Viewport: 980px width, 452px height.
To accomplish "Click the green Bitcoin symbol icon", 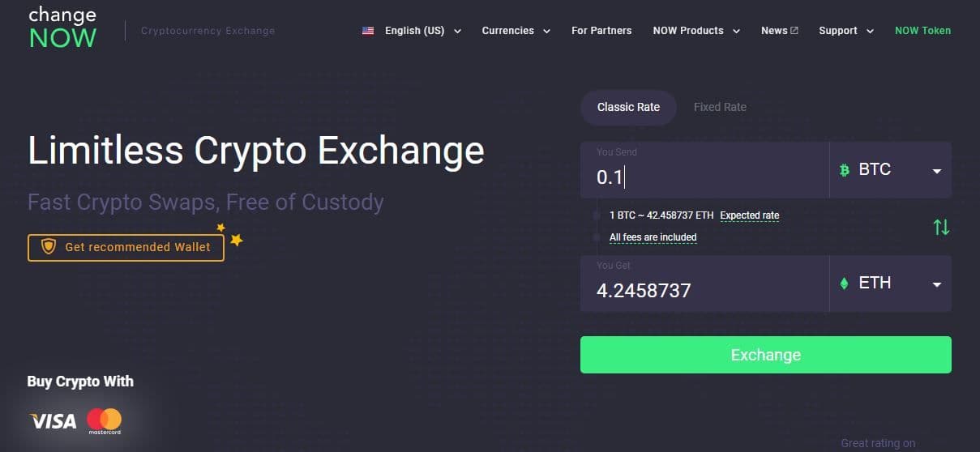I will pos(844,170).
